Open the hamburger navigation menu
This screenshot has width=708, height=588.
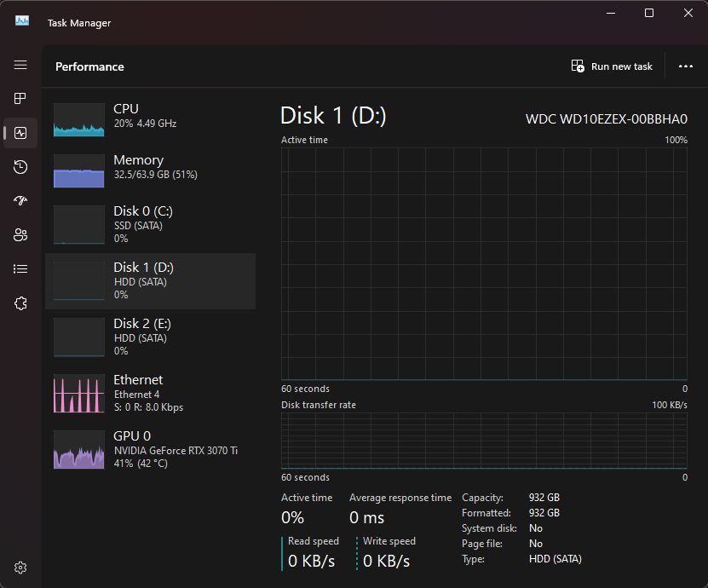click(x=20, y=65)
